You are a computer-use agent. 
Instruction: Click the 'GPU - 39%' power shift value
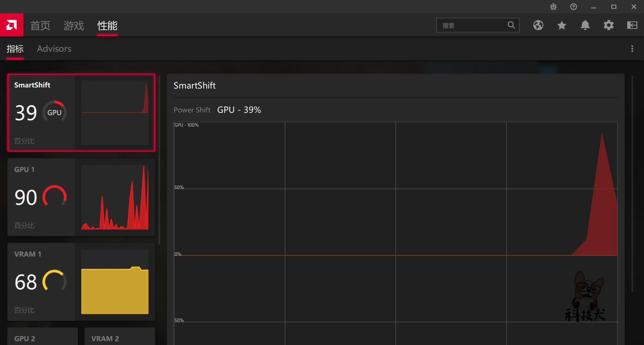point(239,110)
